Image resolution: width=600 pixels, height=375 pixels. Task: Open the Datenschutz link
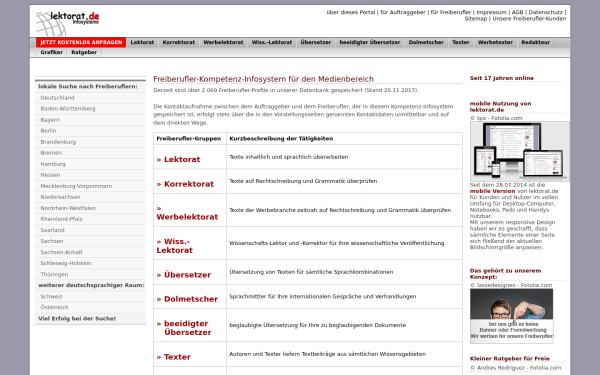[x=546, y=12]
